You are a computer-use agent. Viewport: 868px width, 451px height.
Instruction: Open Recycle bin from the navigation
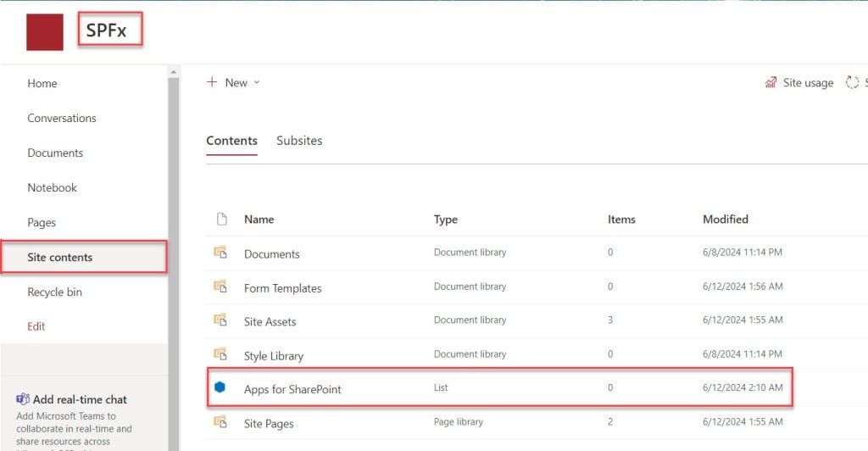point(55,292)
